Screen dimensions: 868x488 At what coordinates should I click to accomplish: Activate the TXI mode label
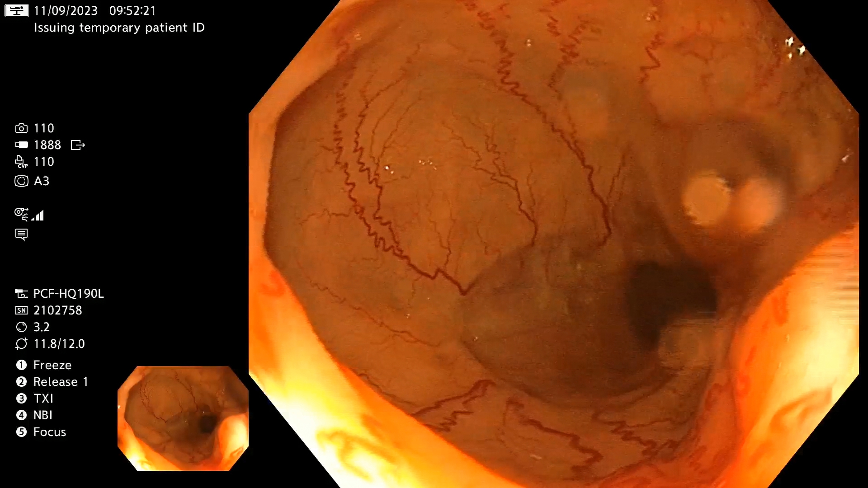[43, 399]
